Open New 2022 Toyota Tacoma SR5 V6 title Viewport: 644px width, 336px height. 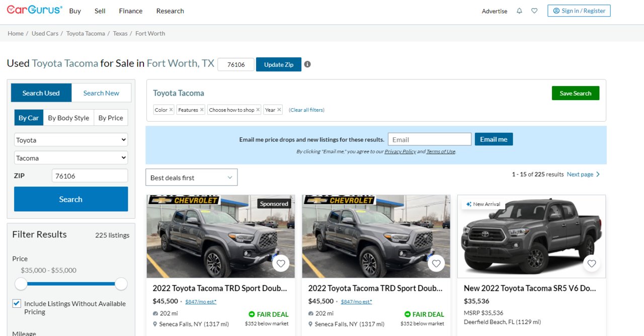coord(530,288)
